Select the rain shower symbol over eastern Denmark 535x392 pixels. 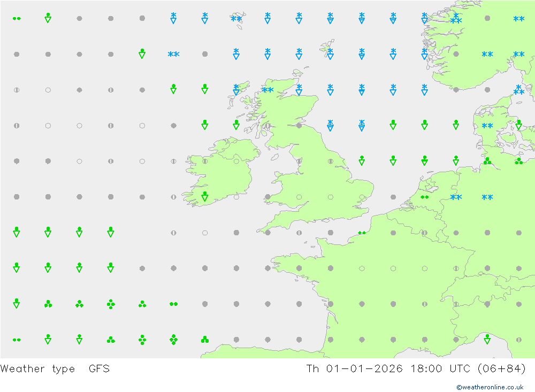(518, 125)
